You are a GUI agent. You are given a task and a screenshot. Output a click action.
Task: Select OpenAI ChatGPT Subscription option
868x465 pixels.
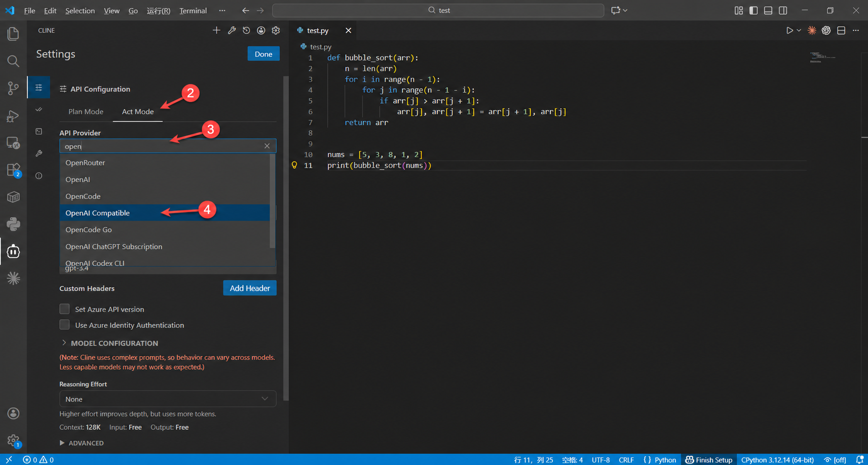pos(165,246)
